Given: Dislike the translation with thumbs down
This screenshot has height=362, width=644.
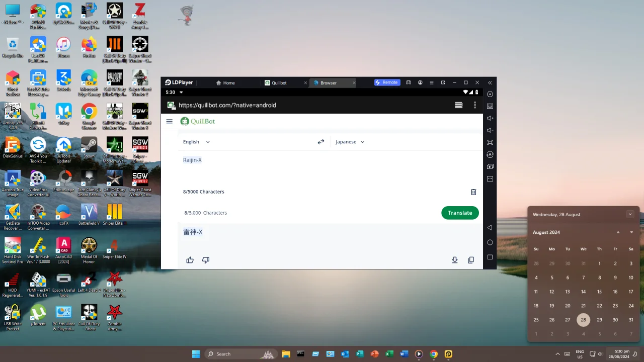Looking at the screenshot, I should 206,260.
